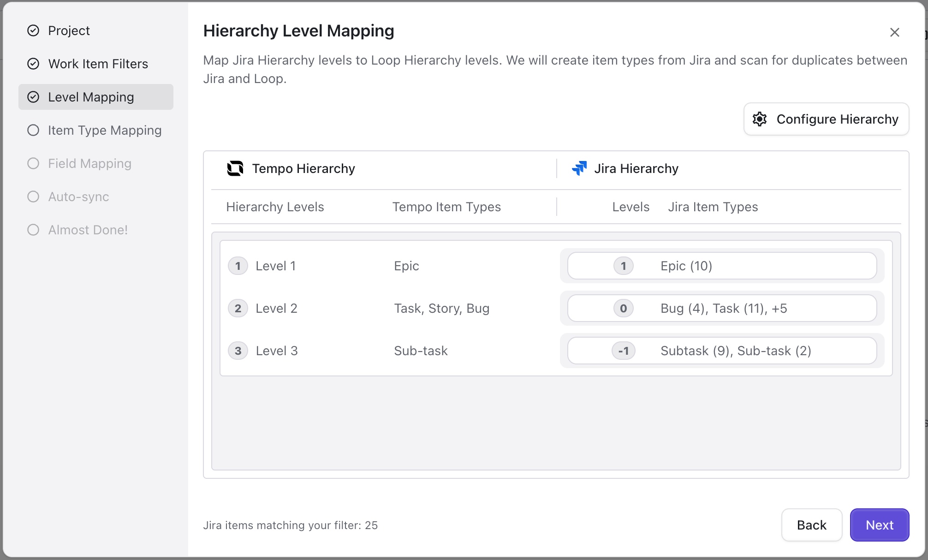This screenshot has width=928, height=560.
Task: Click the Jira Hierarchy heading
Action: point(636,168)
